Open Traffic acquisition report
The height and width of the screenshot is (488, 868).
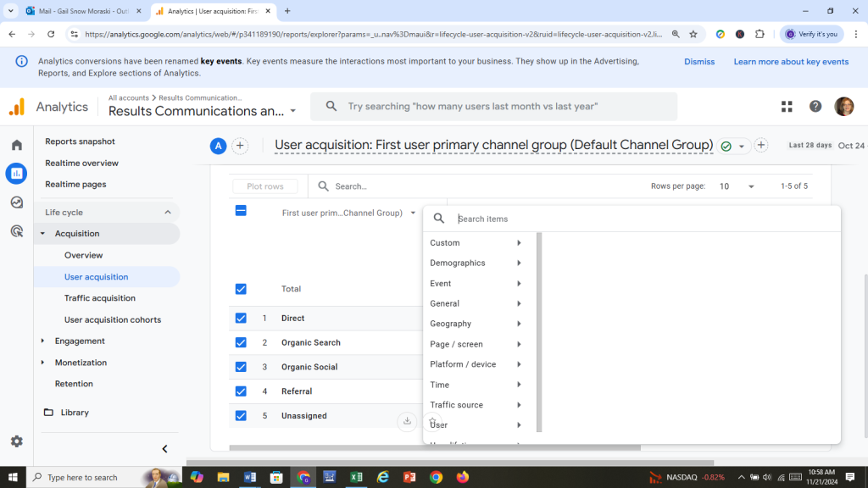[100, 298]
